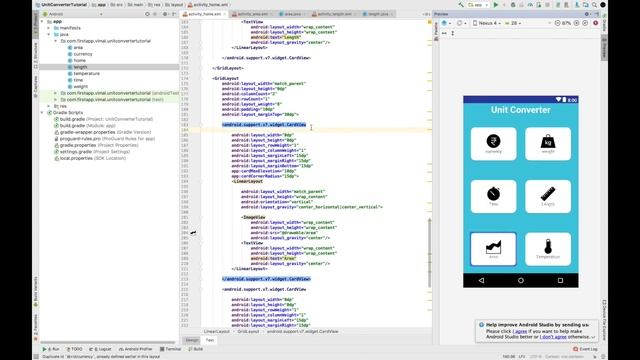The image size is (640, 360).
Task: Click horizontal pan arrows icon in Preview
Action: pos(444,33)
